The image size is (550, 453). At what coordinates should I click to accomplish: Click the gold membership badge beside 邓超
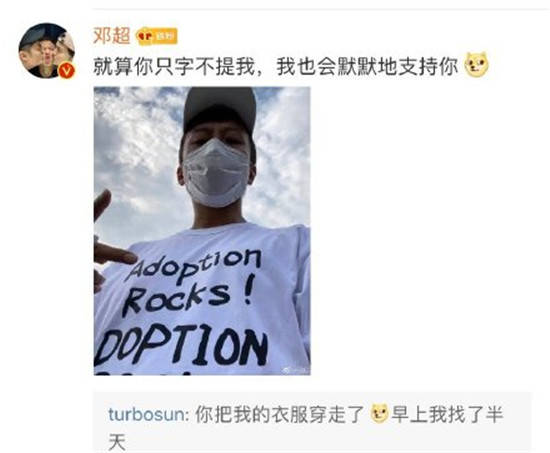pyautogui.click(x=157, y=36)
